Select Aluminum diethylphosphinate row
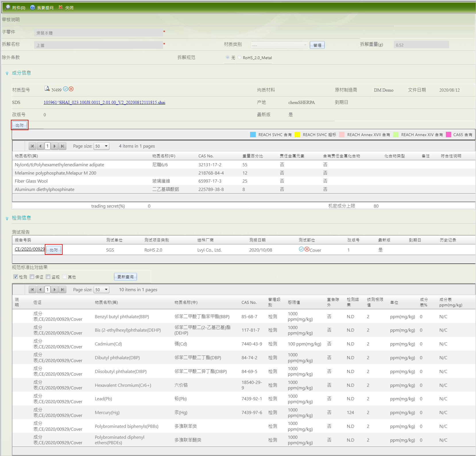This screenshot has width=476, height=456. 243,189
